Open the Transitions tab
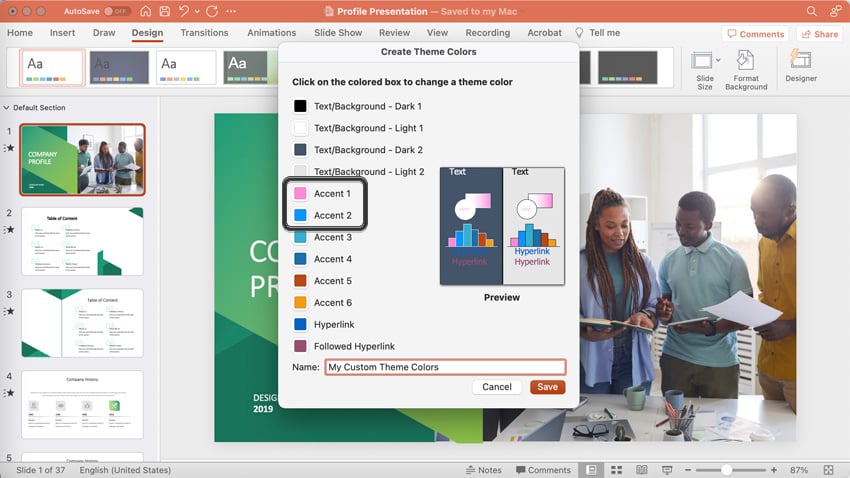 205,33
